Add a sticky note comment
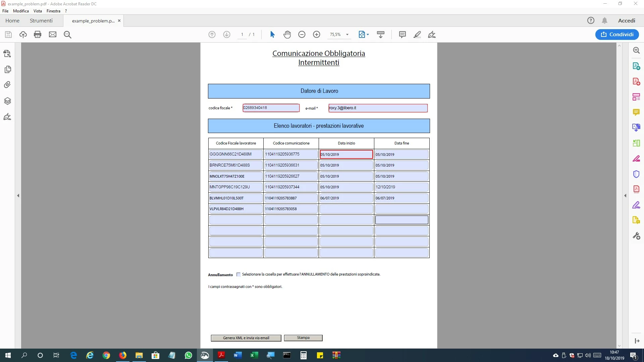 click(402, 35)
